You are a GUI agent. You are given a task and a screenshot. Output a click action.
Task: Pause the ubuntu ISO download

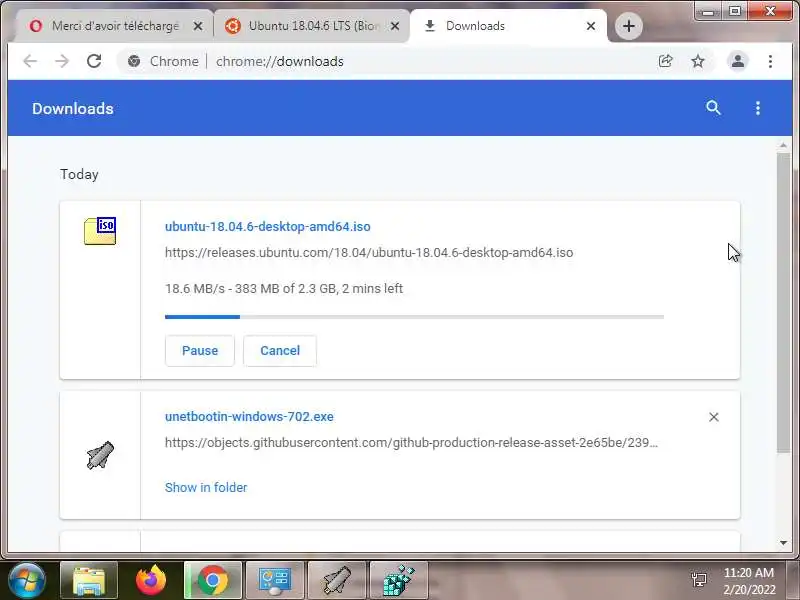coord(200,351)
